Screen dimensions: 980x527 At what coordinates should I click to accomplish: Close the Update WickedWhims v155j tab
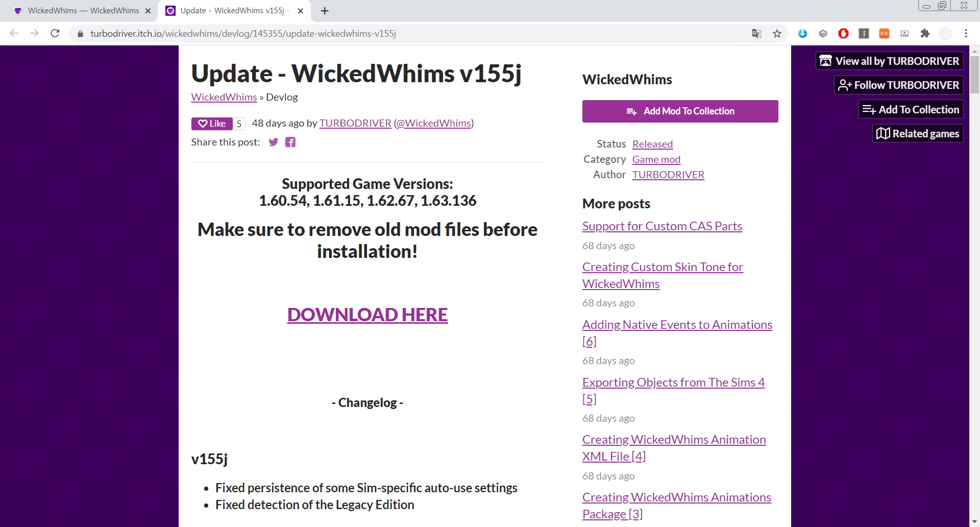click(x=301, y=11)
